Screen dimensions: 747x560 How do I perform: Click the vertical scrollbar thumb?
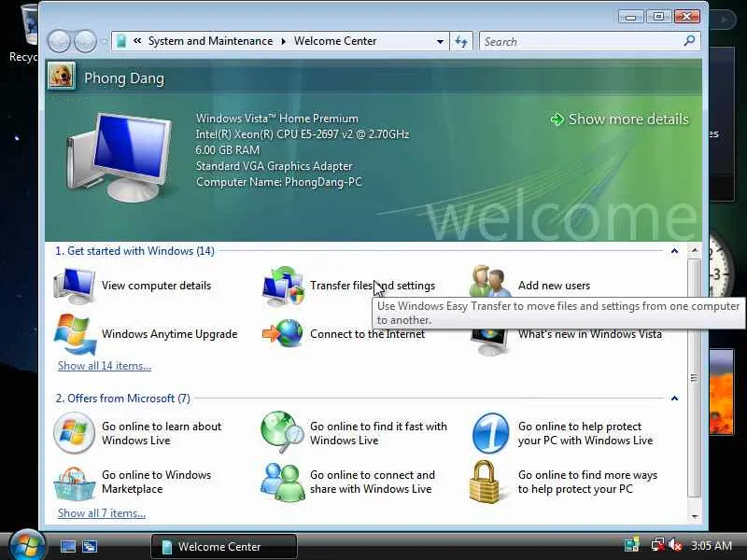pos(695,379)
